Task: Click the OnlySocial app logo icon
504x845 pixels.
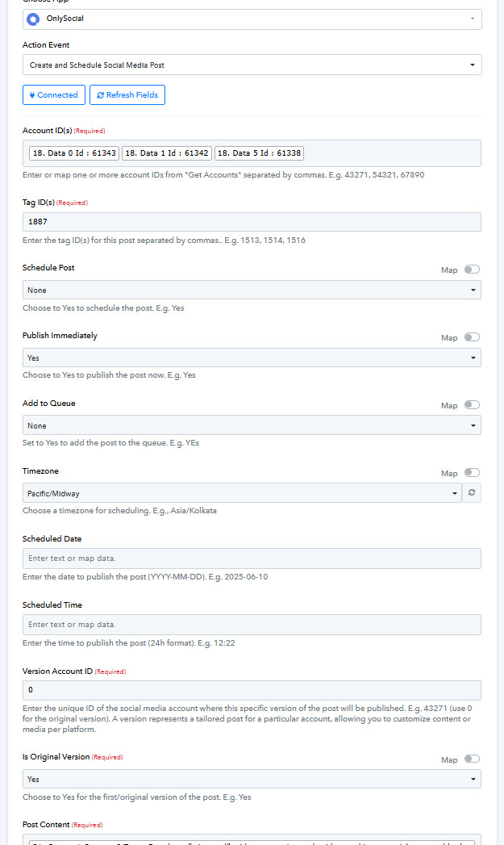Action: (x=33, y=19)
